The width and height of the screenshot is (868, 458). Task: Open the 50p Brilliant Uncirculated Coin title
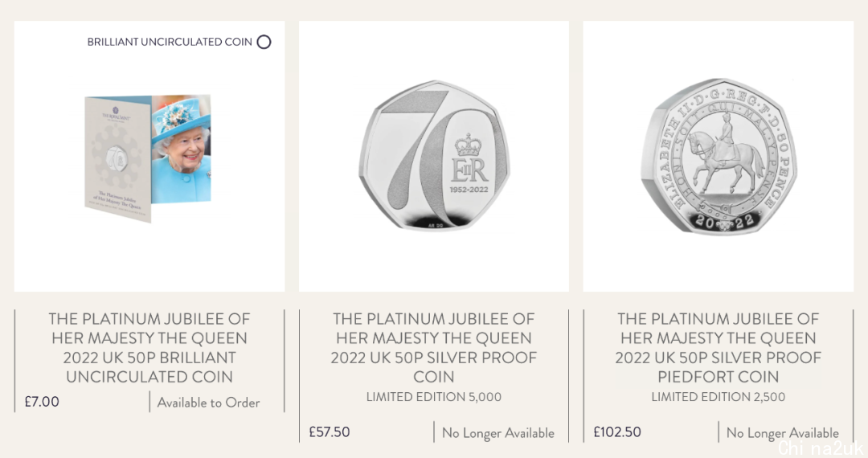tap(149, 348)
